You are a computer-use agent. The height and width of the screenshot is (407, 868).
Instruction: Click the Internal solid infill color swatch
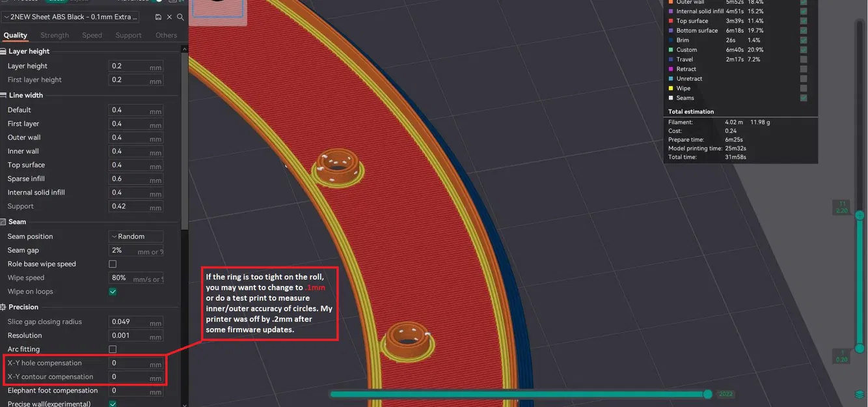tap(671, 12)
